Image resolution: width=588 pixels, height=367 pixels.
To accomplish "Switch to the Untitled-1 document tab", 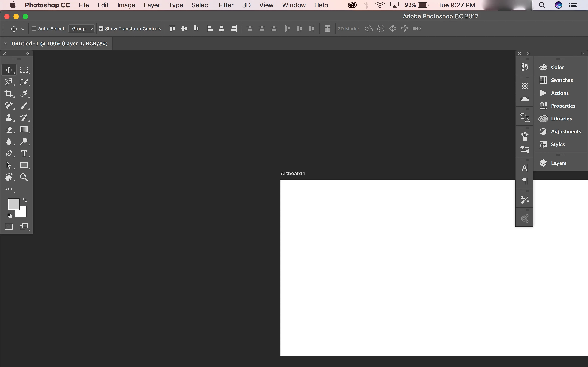I will pyautogui.click(x=59, y=43).
